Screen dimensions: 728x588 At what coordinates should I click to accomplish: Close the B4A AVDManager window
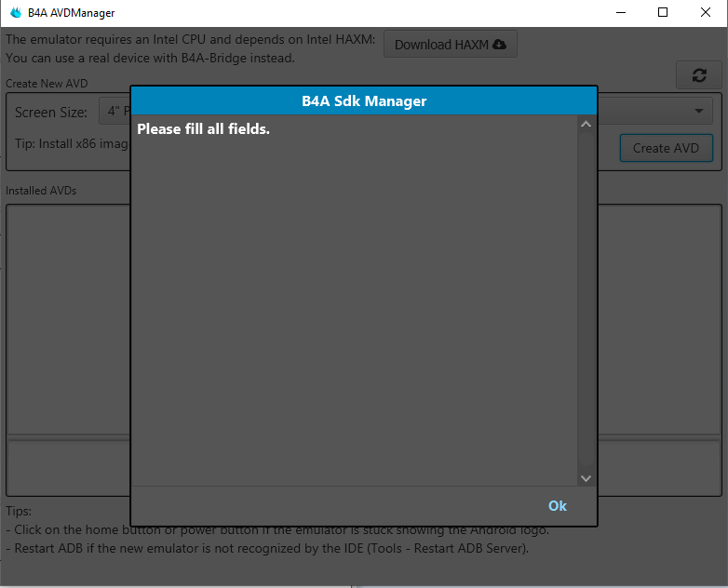click(706, 12)
